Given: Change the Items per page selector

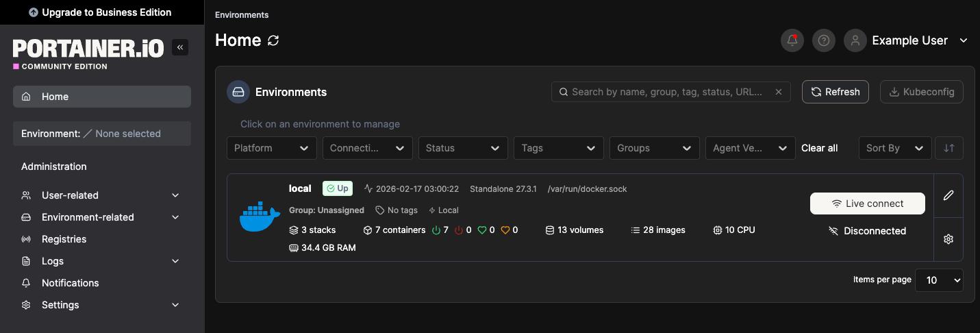Looking at the screenshot, I should (x=939, y=280).
